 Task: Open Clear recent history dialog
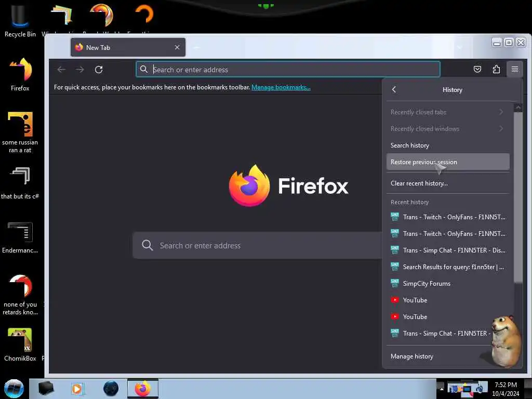tap(447, 183)
